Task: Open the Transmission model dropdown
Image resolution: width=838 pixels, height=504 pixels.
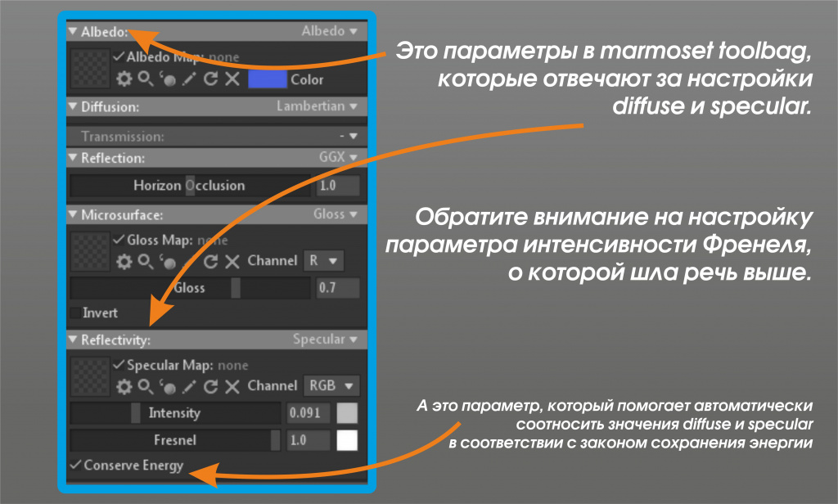Action: 349,137
